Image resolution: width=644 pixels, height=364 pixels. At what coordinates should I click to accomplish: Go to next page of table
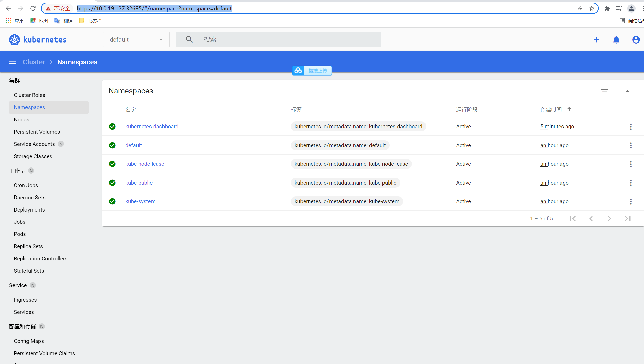click(x=609, y=218)
